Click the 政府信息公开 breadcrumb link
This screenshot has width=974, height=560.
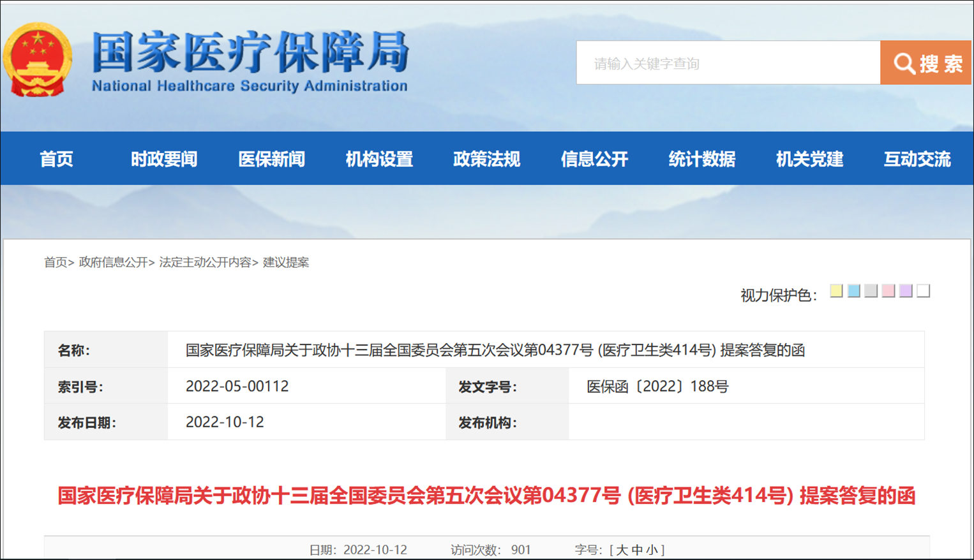click(113, 262)
